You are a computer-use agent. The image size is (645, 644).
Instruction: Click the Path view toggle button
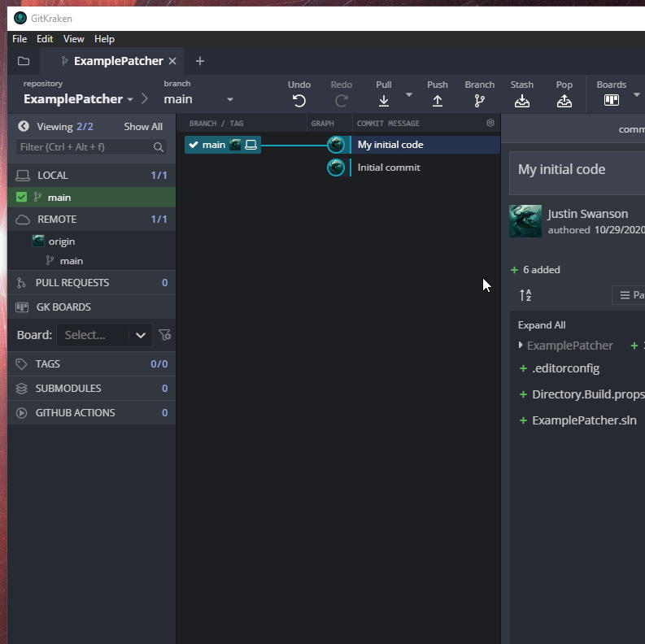(629, 295)
